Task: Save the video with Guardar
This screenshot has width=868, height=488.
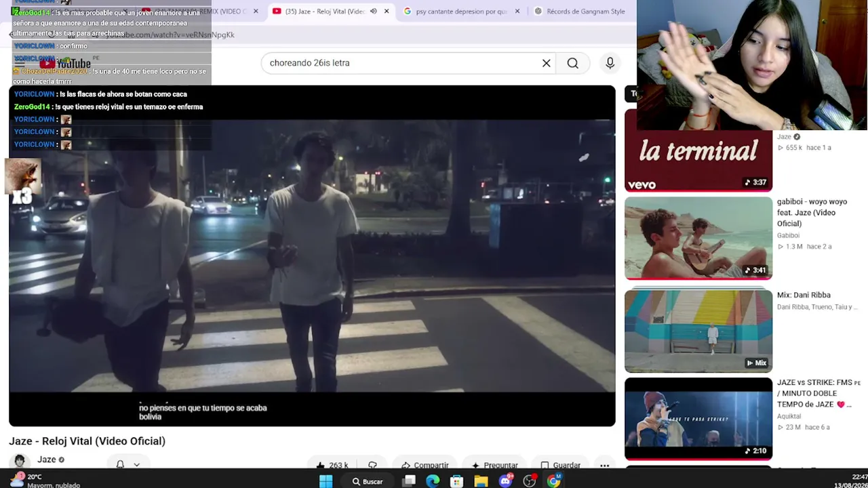Action: 560,465
